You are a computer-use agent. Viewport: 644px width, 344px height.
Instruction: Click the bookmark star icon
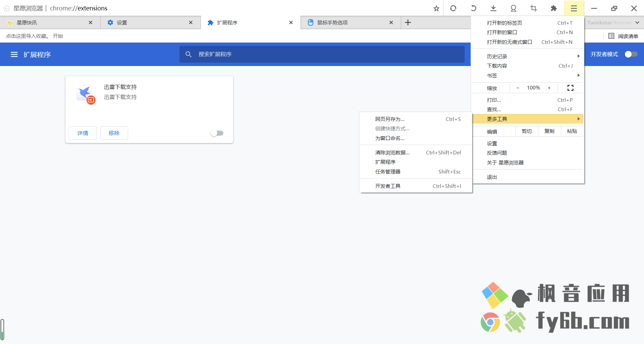coord(436,8)
